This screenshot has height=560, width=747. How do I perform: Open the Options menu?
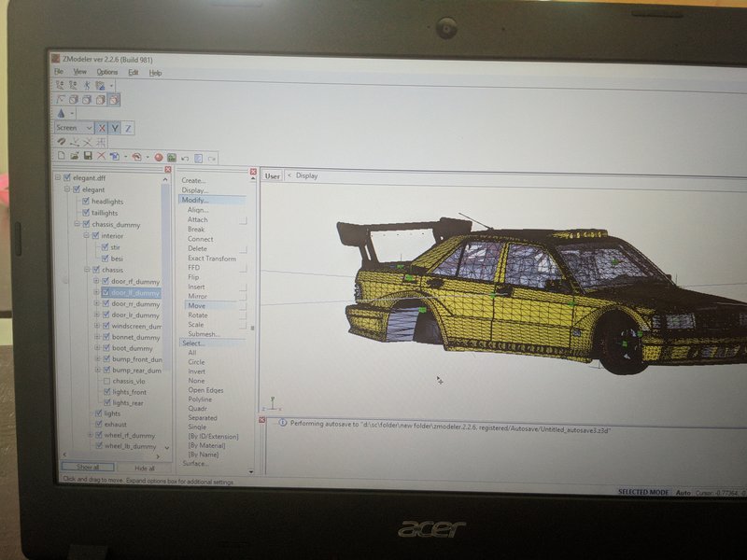click(x=106, y=72)
